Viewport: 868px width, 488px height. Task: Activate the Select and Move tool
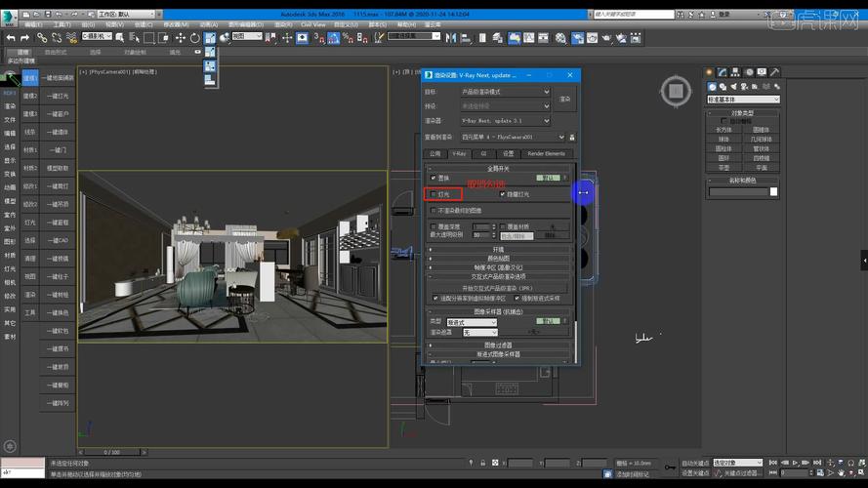point(182,38)
